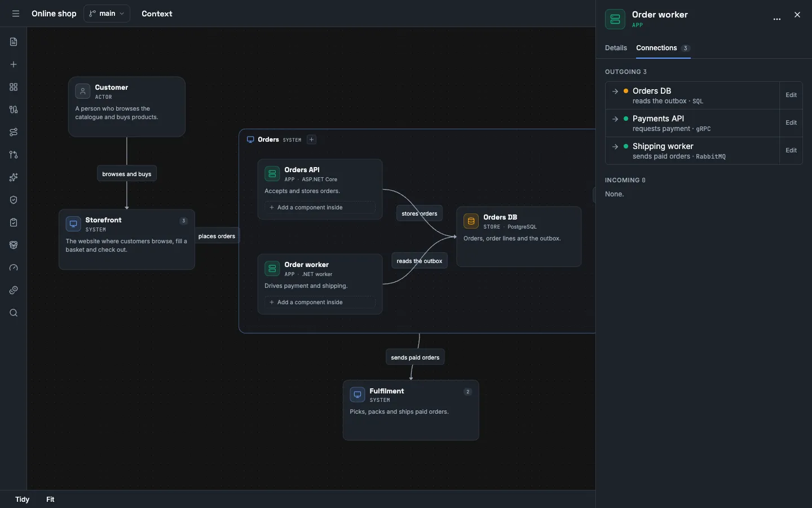Open the package box icon in sidebar
This screenshot has height=508, width=812.
[14, 245]
